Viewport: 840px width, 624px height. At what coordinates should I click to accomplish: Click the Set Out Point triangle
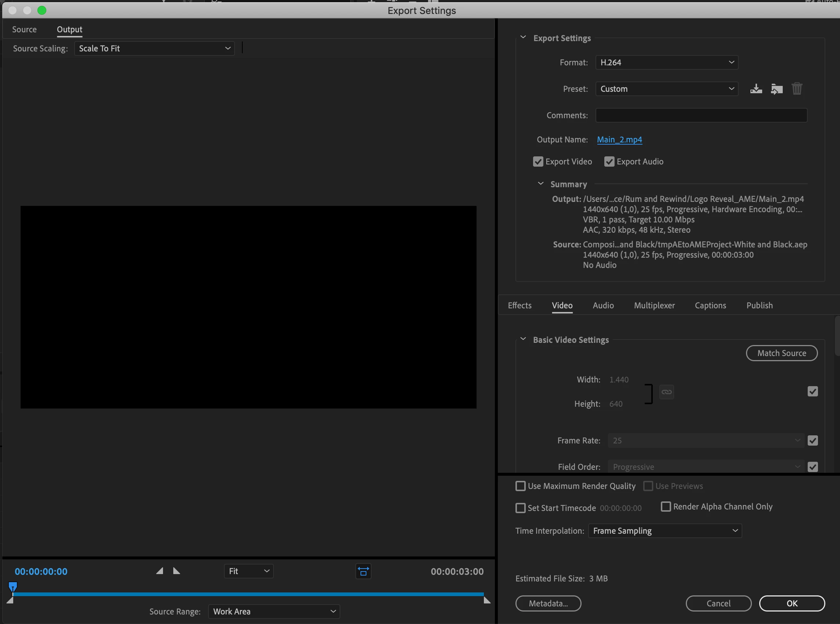click(x=176, y=571)
